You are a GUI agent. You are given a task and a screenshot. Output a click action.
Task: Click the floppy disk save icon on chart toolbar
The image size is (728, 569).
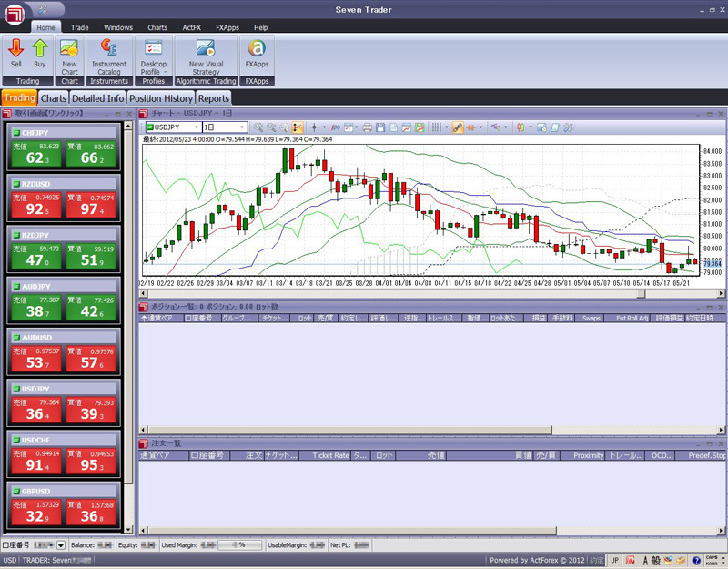380,127
